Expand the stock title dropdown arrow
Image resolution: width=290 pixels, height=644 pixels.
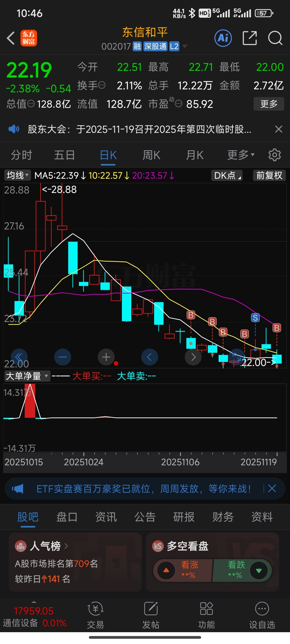[184, 47]
